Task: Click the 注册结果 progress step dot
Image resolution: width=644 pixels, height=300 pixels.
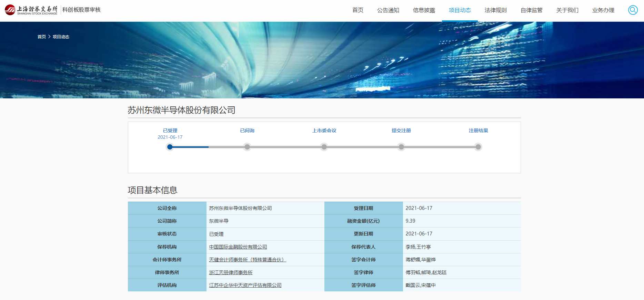Action: [478, 147]
